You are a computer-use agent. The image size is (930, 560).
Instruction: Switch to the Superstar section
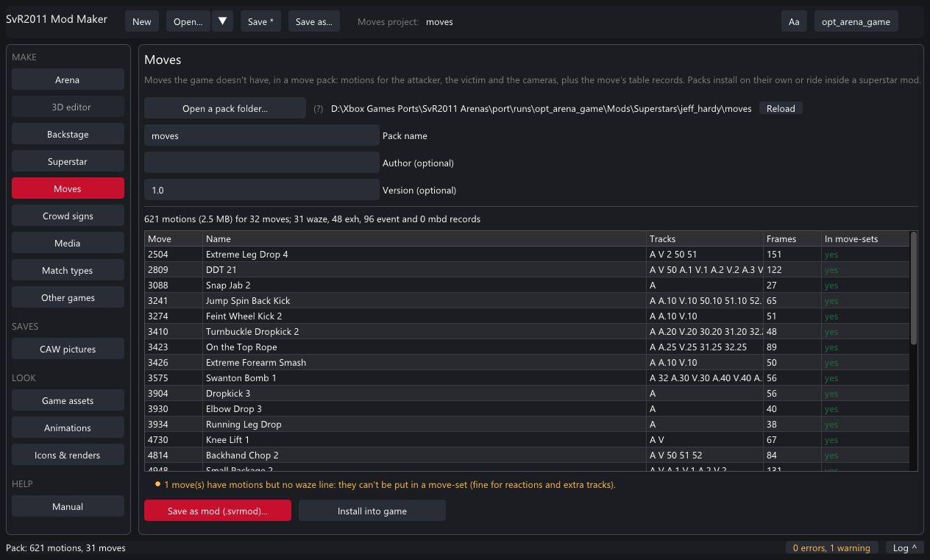(x=68, y=161)
